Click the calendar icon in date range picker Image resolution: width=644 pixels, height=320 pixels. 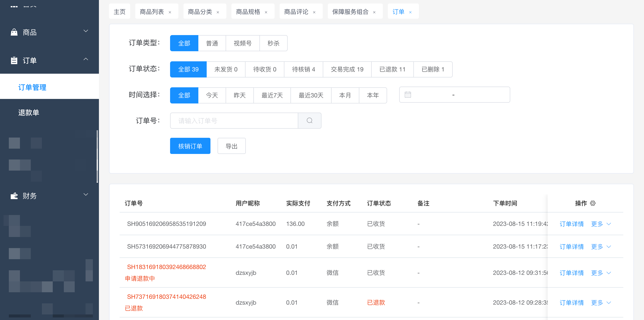(408, 95)
